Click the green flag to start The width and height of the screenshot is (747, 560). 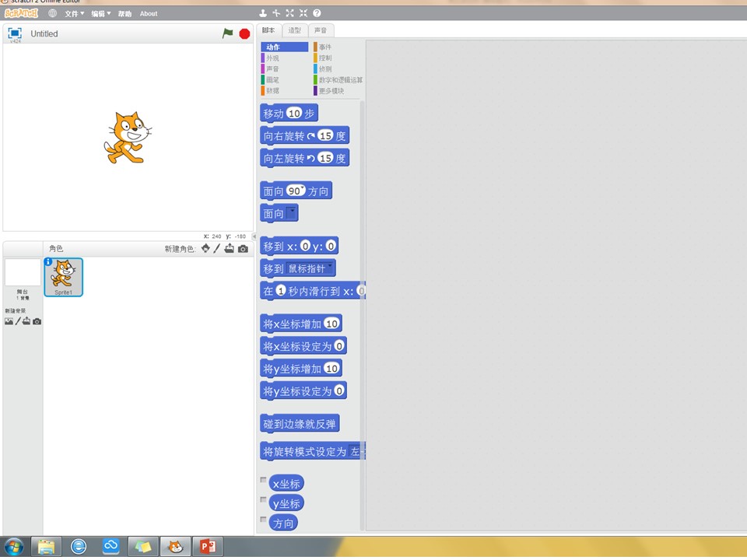click(227, 33)
